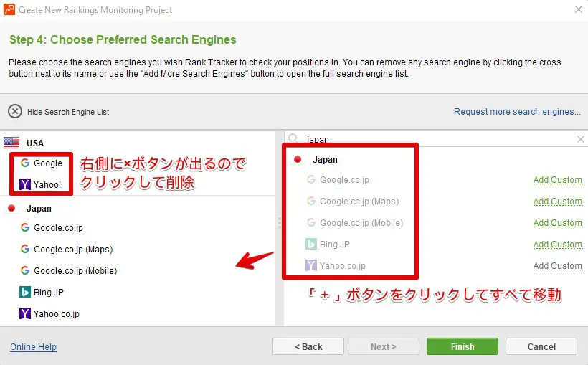
Task: Click in the search engine search field
Action: pyautogui.click(x=430, y=139)
